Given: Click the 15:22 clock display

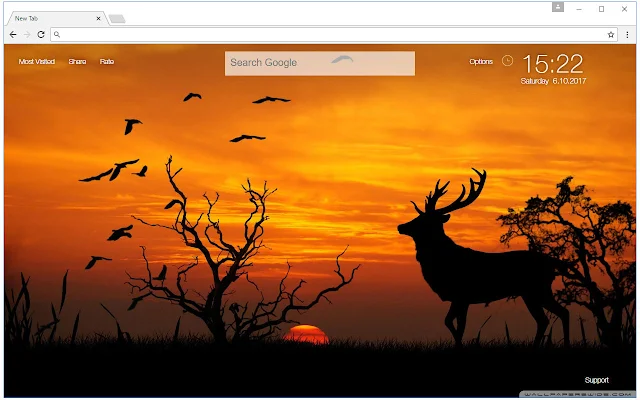Looking at the screenshot, I should pyautogui.click(x=553, y=64).
